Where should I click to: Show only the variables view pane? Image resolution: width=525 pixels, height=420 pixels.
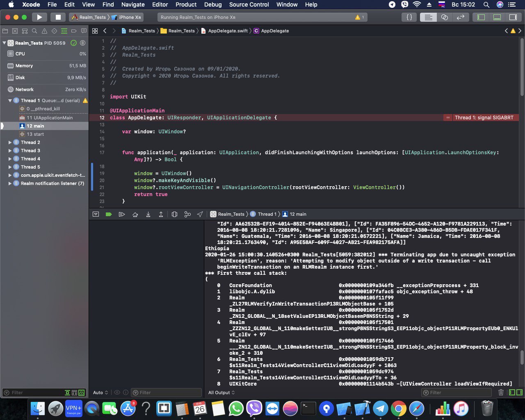tap(512, 393)
